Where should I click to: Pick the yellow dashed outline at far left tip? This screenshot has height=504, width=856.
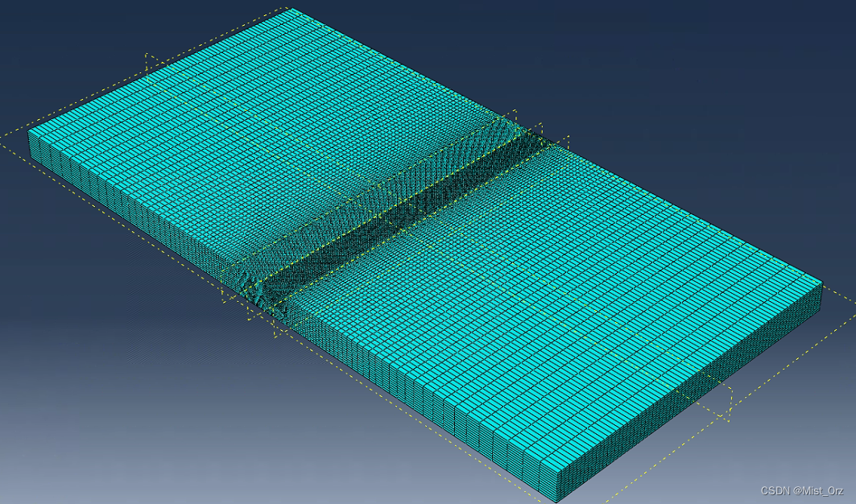coord(5,138)
